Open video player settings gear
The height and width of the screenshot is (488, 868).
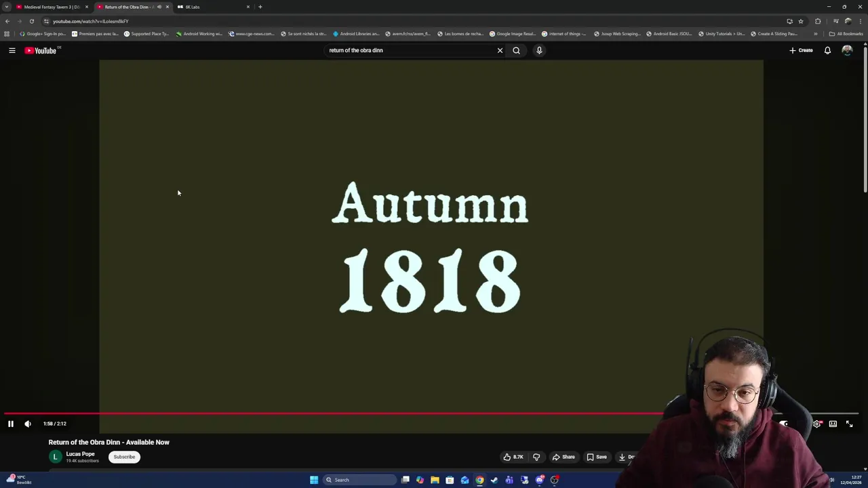816,424
